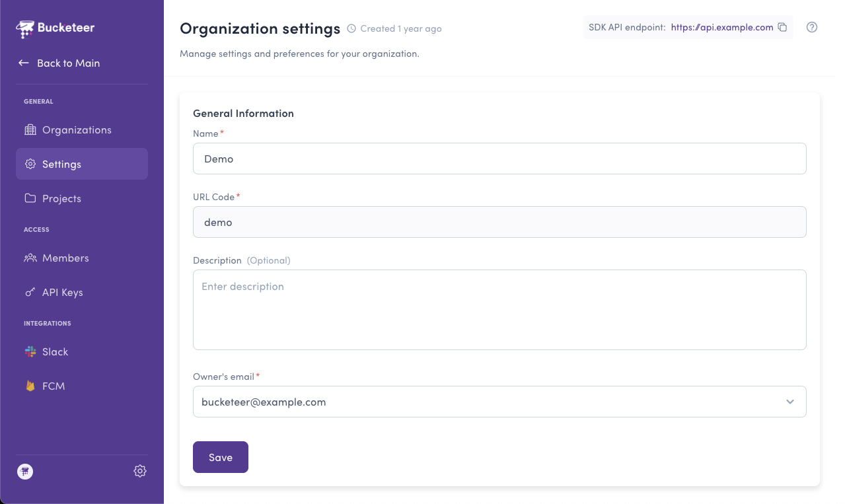
Task: Copy the SDK API endpoint
Action: (782, 27)
